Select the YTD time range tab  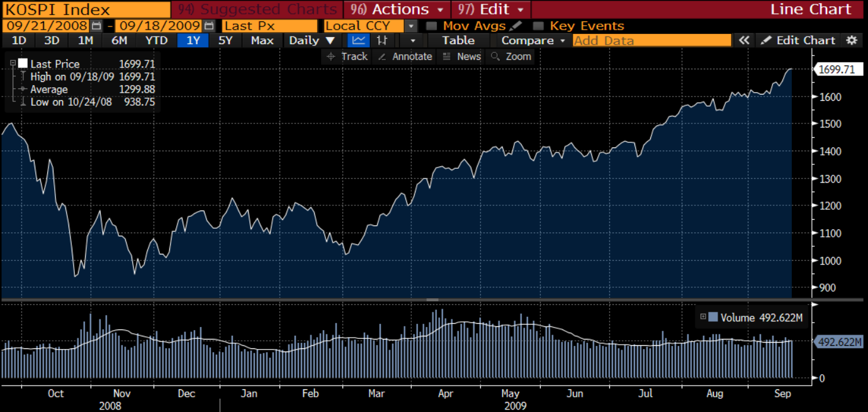[x=156, y=40]
